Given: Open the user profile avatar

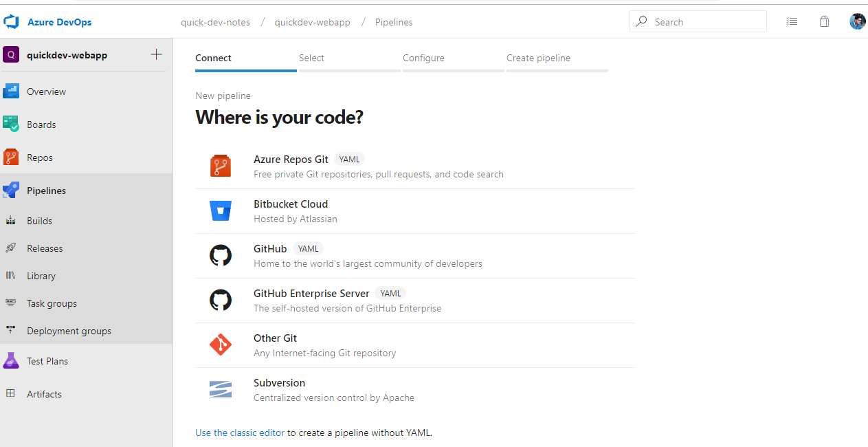Looking at the screenshot, I should pos(857,22).
